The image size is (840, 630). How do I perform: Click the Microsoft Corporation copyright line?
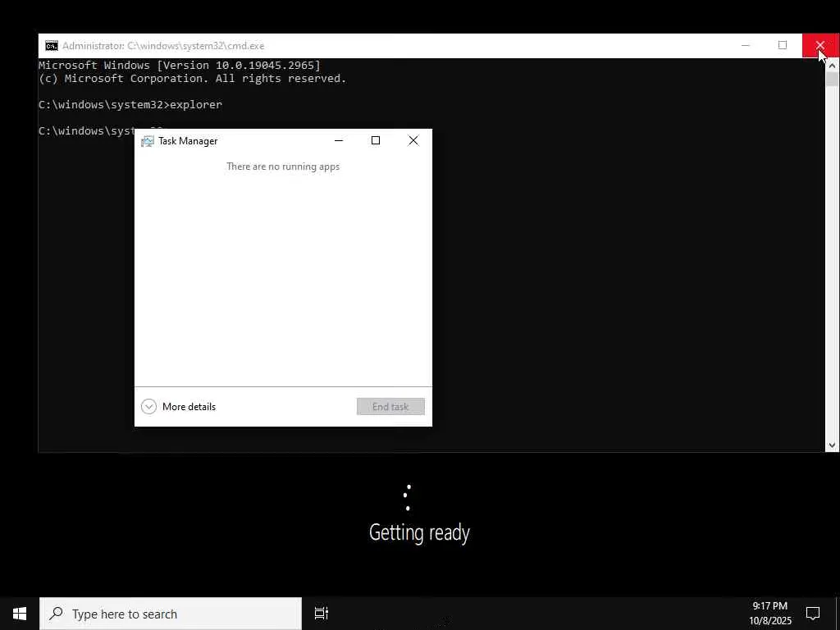pyautogui.click(x=192, y=79)
